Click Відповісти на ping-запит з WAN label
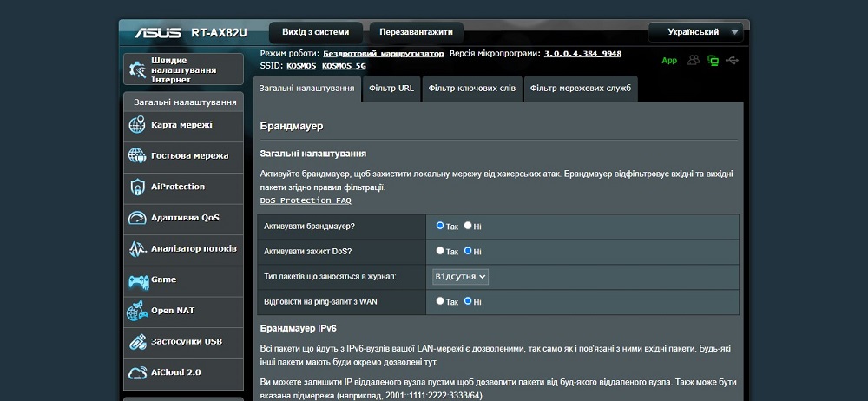This screenshot has height=401, width=868. coord(320,302)
